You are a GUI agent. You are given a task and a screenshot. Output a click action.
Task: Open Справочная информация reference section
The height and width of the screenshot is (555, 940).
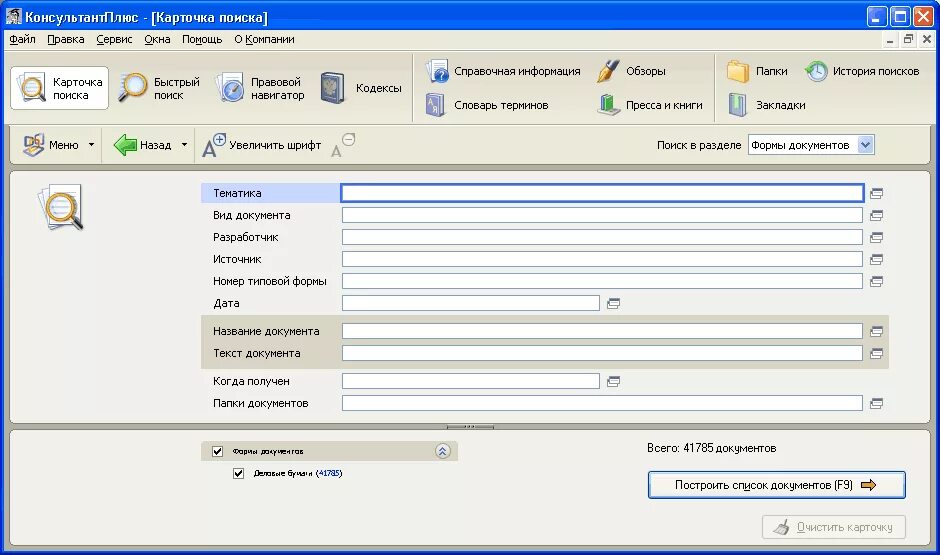click(503, 71)
